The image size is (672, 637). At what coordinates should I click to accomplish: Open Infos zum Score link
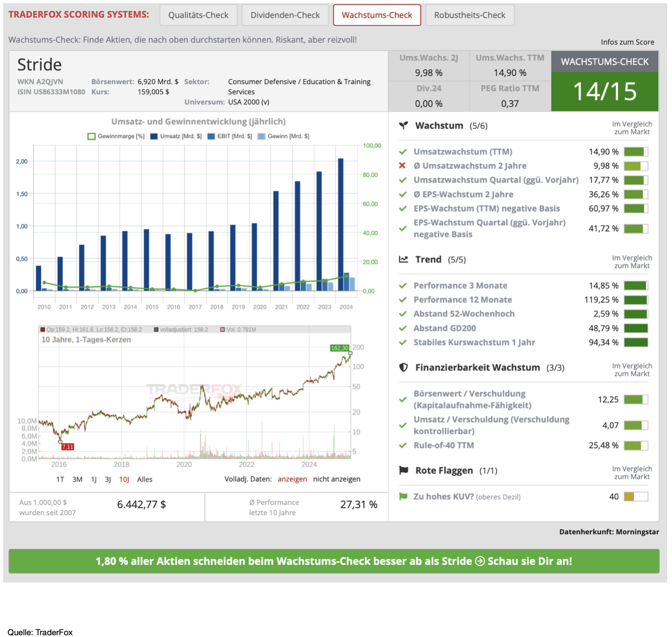tap(627, 42)
